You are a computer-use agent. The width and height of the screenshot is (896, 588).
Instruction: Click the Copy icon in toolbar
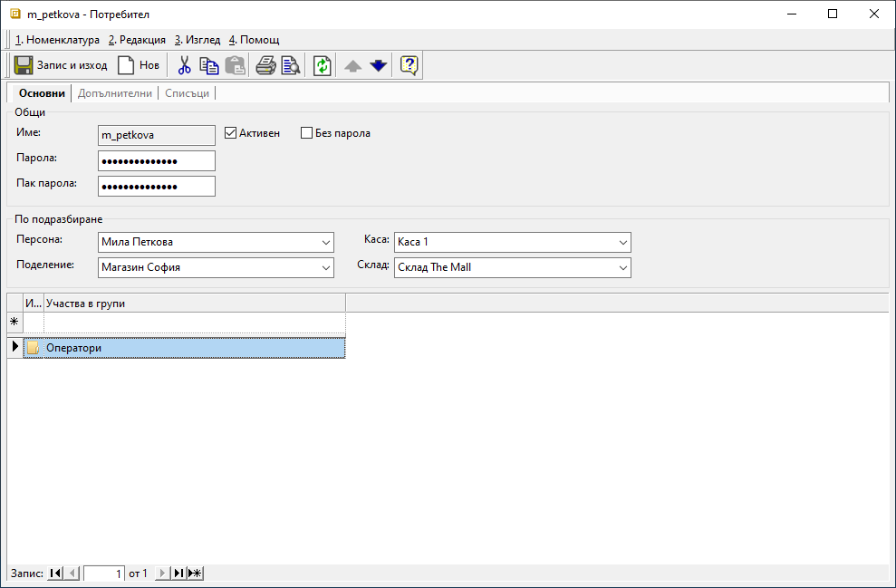click(x=209, y=65)
